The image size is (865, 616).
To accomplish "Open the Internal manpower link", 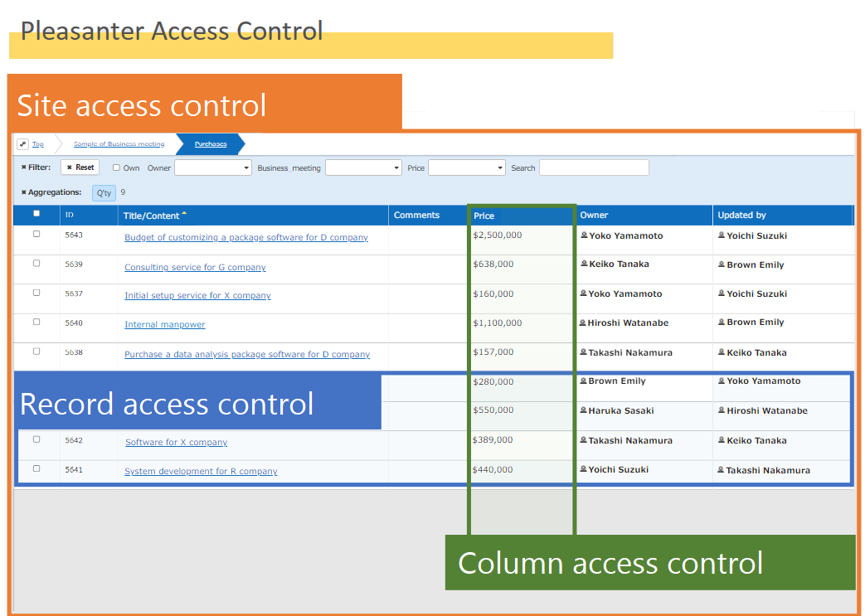I will click(165, 325).
